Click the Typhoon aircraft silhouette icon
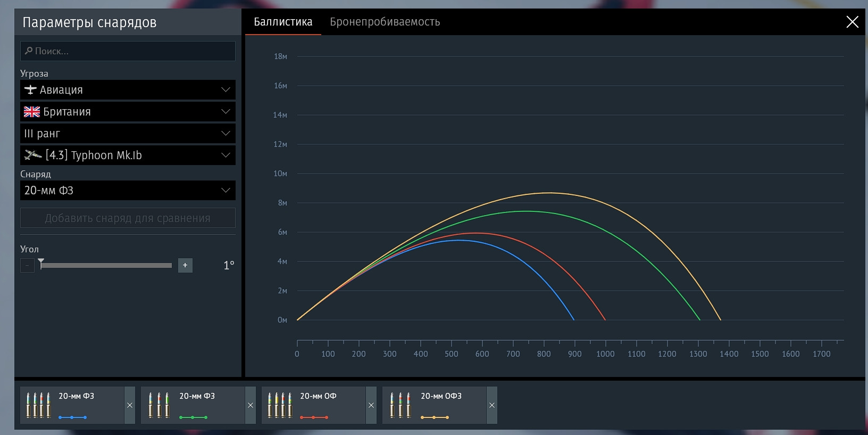The width and height of the screenshot is (868, 435). pyautogui.click(x=33, y=155)
